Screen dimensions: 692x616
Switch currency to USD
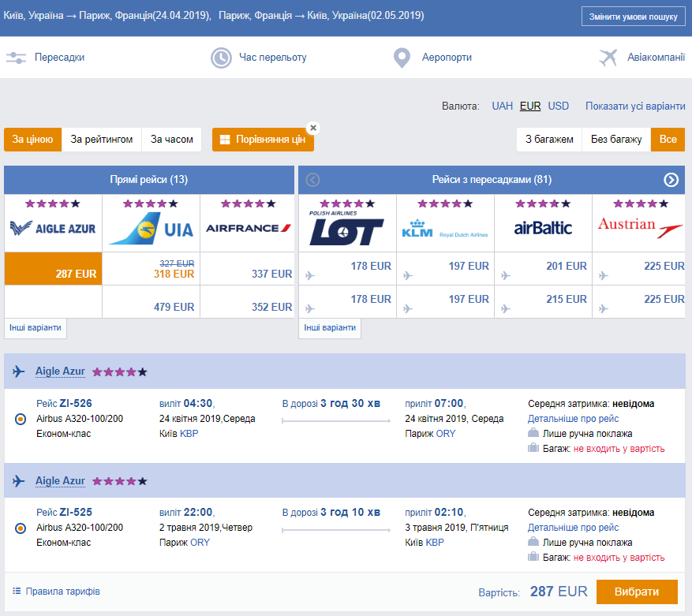[559, 106]
